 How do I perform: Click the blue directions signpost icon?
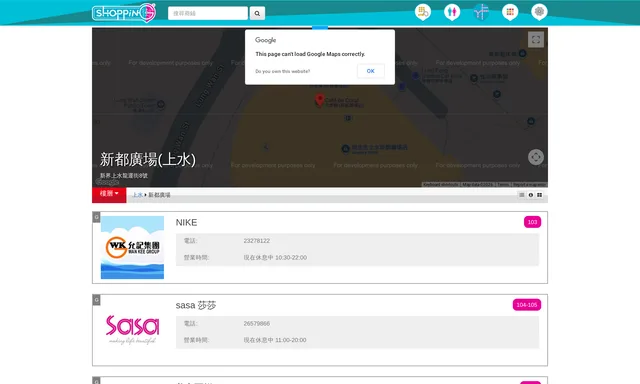[x=481, y=12]
